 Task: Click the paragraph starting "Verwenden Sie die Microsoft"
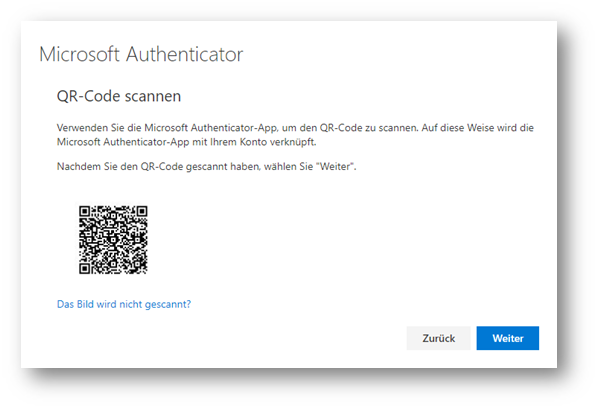295,135
